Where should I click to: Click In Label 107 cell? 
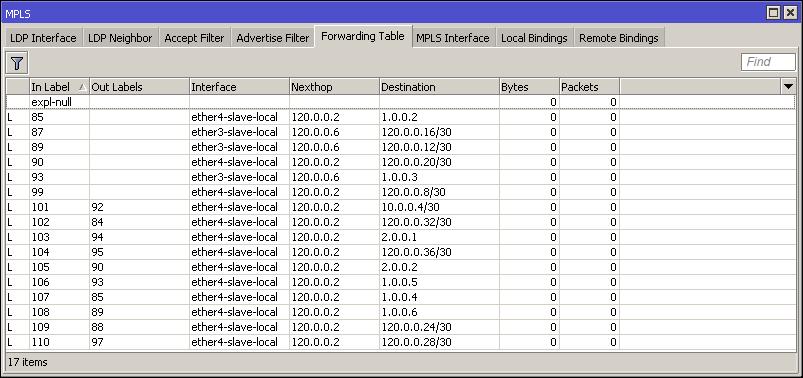tap(59, 297)
